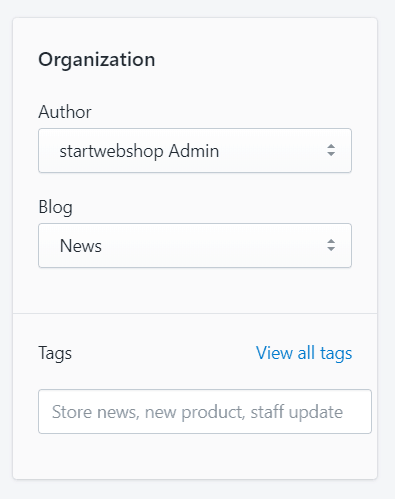Click the up-down arrows icon in Author select
Viewport: 395px width, 499px height.
click(x=331, y=150)
